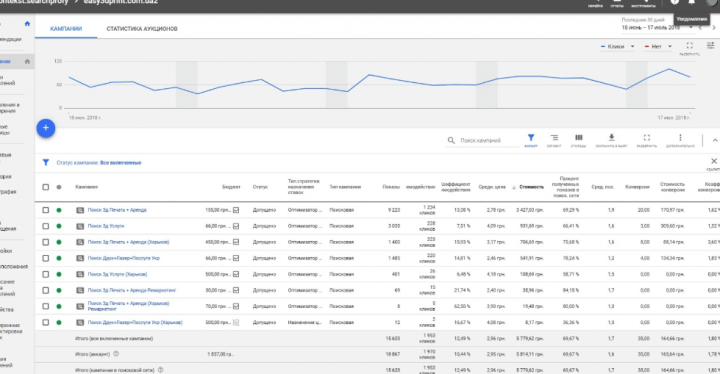Image resolution: width=720 pixels, height=374 pixels.
Task: Open chart adjust settings icon
Action: tap(710, 45)
